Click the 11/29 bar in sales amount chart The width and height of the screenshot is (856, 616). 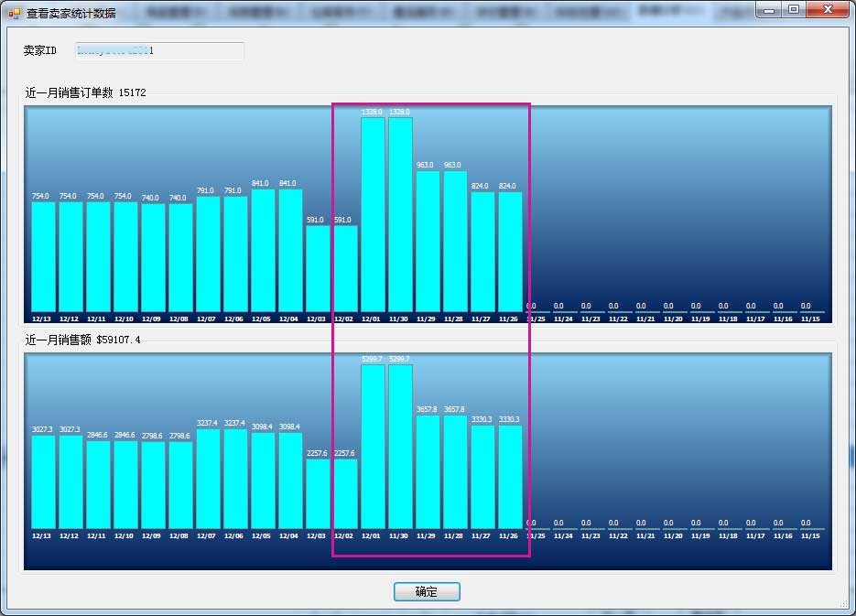(428, 471)
